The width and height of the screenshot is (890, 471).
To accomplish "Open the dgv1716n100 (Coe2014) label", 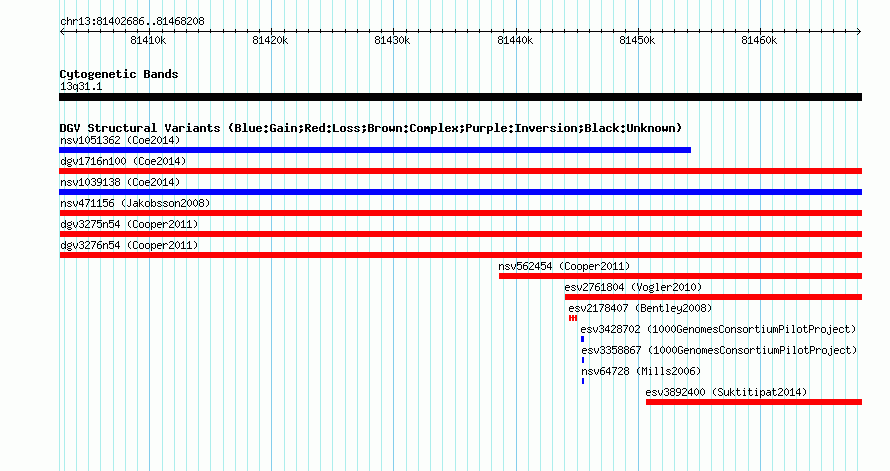I will tap(123, 161).
